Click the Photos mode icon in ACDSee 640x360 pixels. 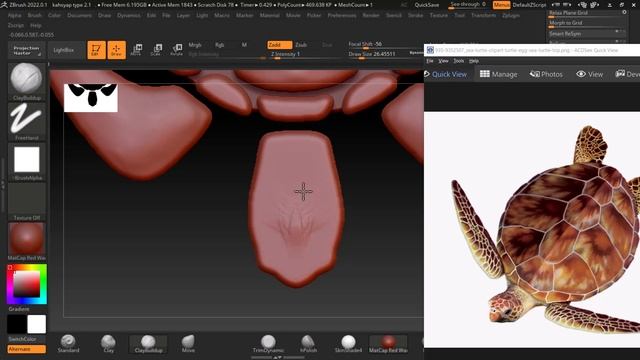tap(535, 74)
